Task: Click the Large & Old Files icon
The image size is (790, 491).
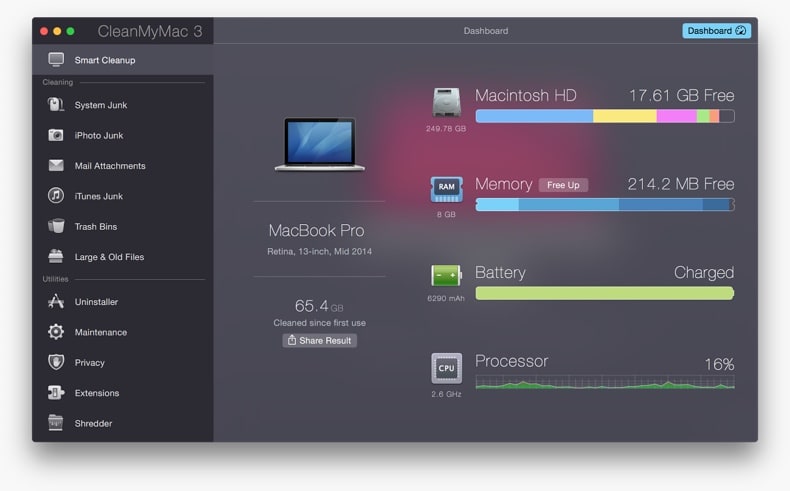Action: (x=56, y=257)
